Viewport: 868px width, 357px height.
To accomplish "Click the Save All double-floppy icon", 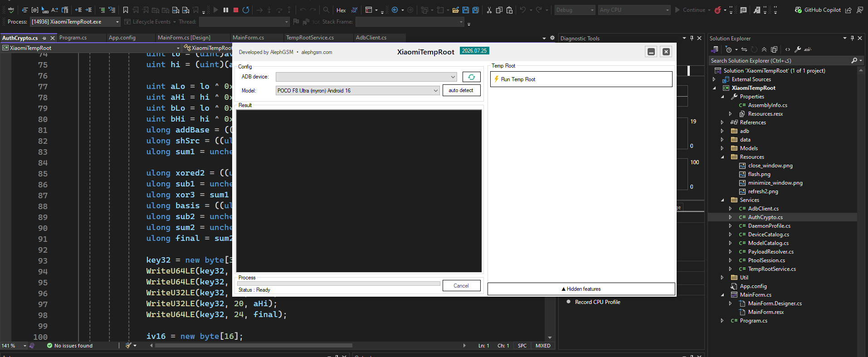I will pyautogui.click(x=475, y=10).
